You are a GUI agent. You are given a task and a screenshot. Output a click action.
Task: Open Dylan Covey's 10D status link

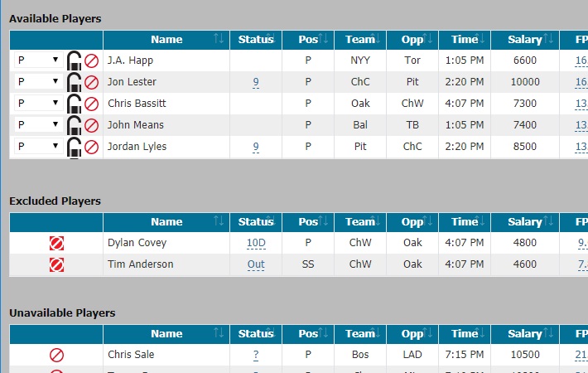[x=256, y=243]
